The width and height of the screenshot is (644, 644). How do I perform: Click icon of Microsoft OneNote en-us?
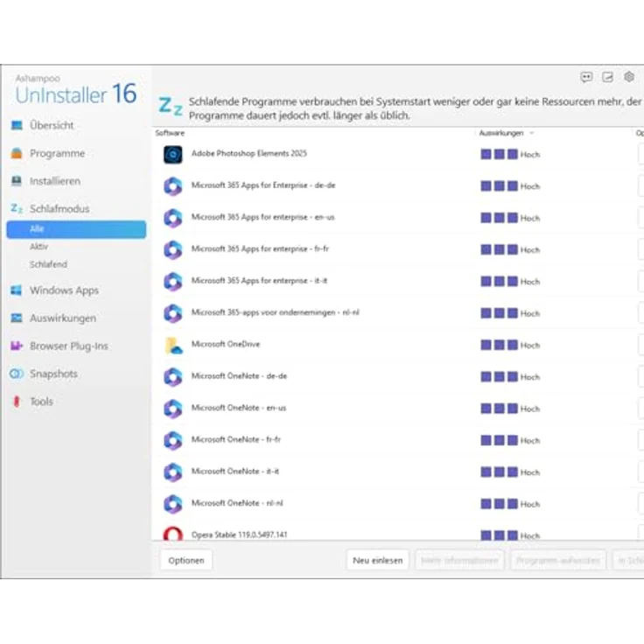tap(173, 409)
